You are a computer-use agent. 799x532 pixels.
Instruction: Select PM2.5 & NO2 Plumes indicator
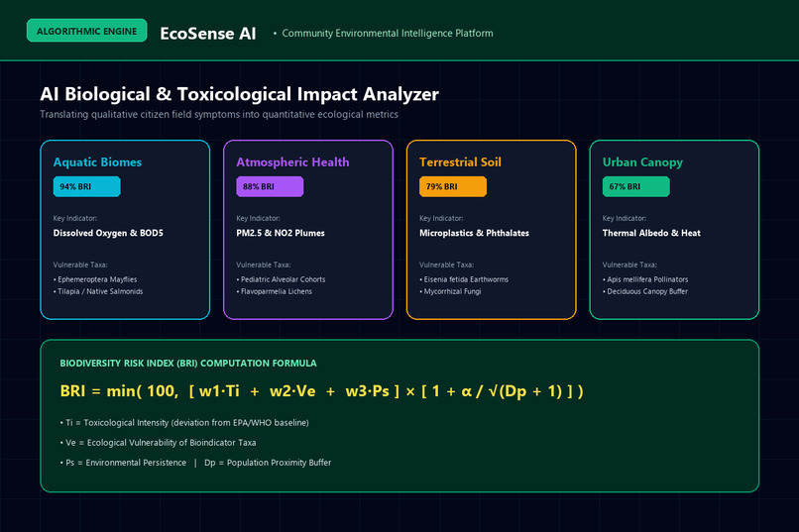(281, 233)
